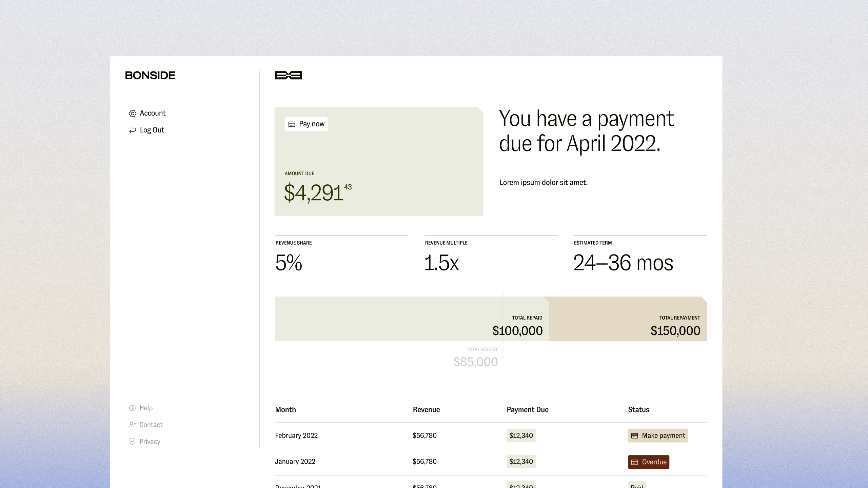Click the Contact person icon
868x488 pixels.
click(132, 425)
